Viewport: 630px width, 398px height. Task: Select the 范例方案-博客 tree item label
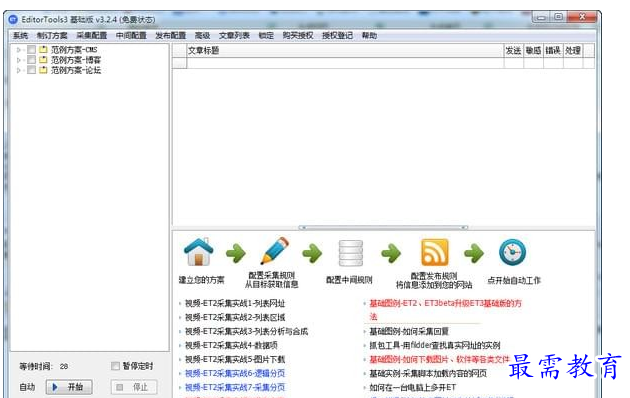point(76,60)
